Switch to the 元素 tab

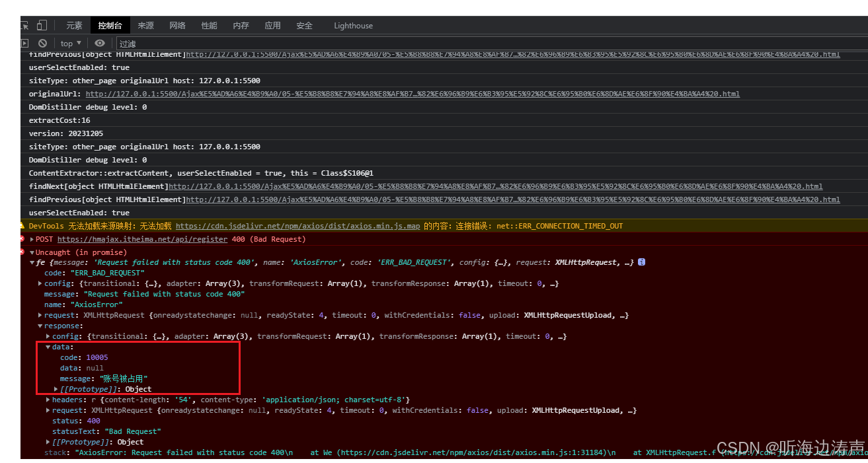click(74, 26)
